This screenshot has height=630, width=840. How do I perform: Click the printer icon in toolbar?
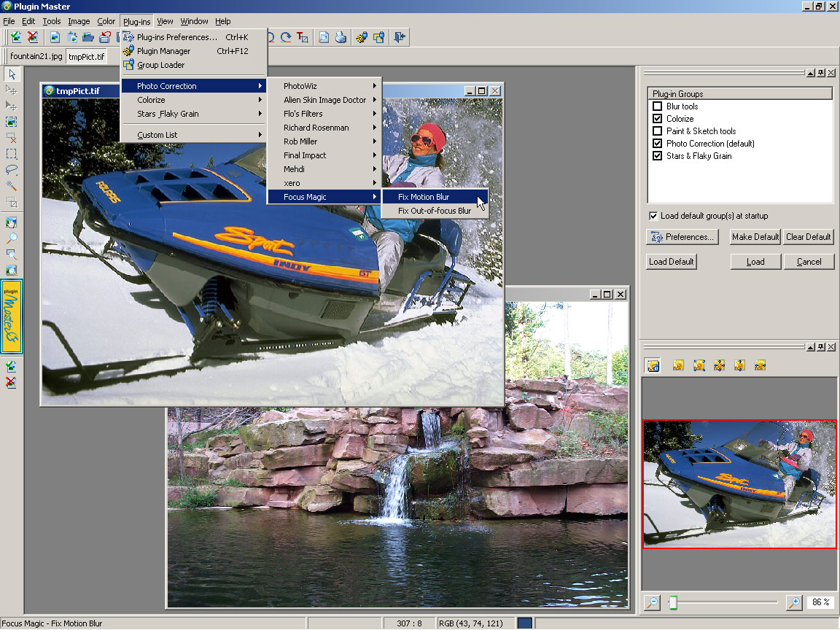pyautogui.click(x=341, y=37)
